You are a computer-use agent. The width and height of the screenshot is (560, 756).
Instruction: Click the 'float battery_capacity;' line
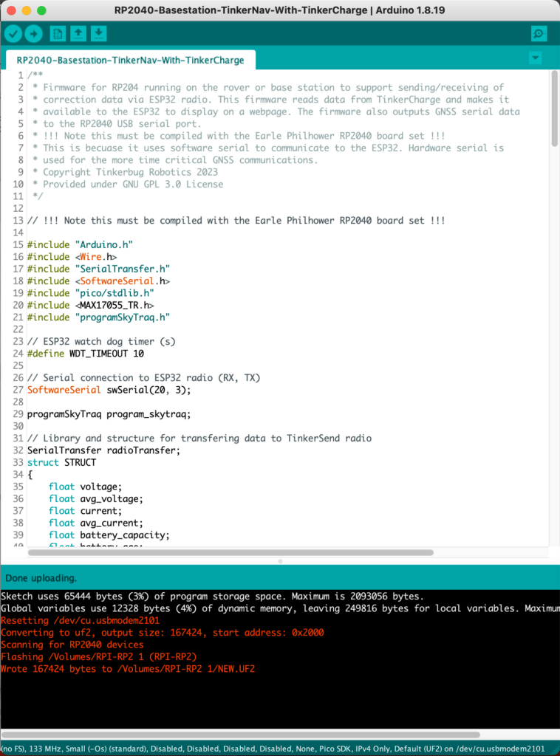coord(109,535)
